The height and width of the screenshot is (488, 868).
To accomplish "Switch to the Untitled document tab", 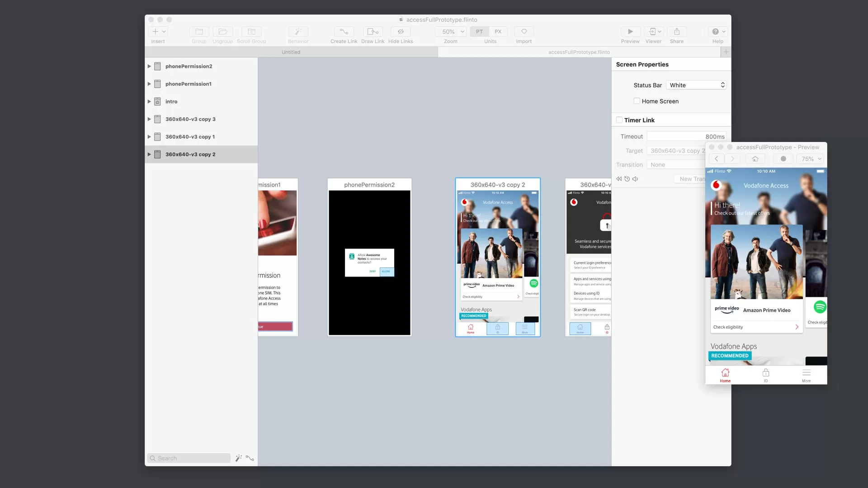I will (x=291, y=52).
